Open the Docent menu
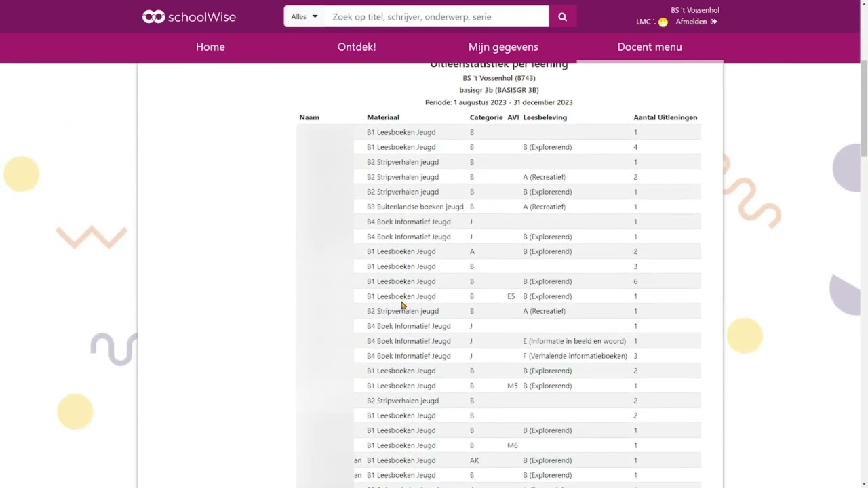 click(x=650, y=47)
